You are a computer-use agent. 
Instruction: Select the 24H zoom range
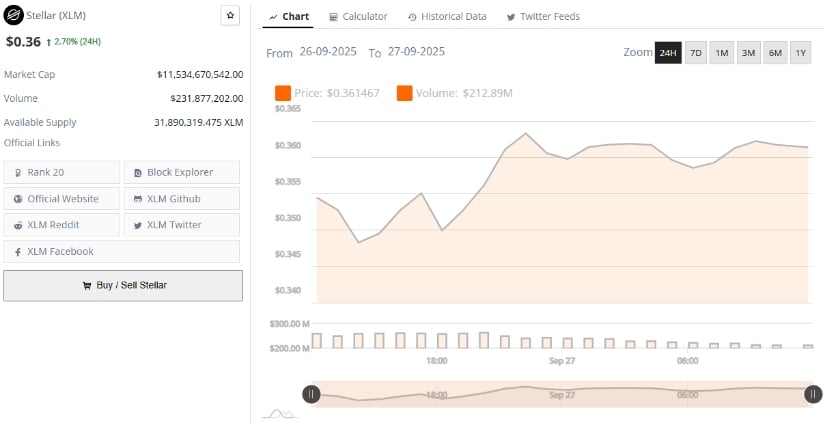coord(668,53)
